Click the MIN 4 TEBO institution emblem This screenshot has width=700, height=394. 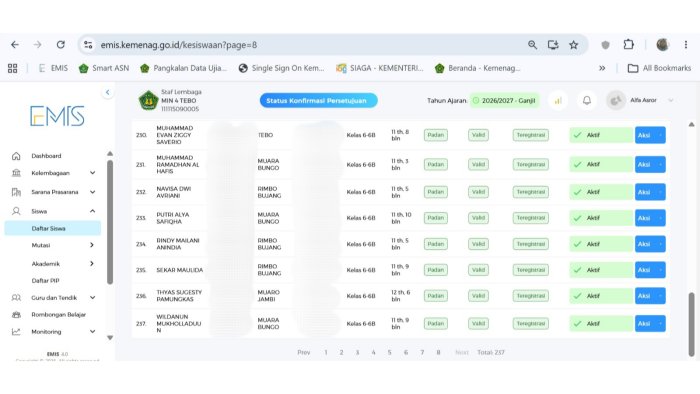148,100
